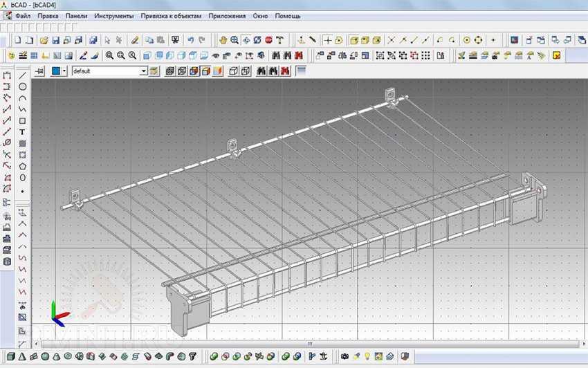Select the Text tool
Viewport: 588px width, 368px height.
tap(23, 131)
